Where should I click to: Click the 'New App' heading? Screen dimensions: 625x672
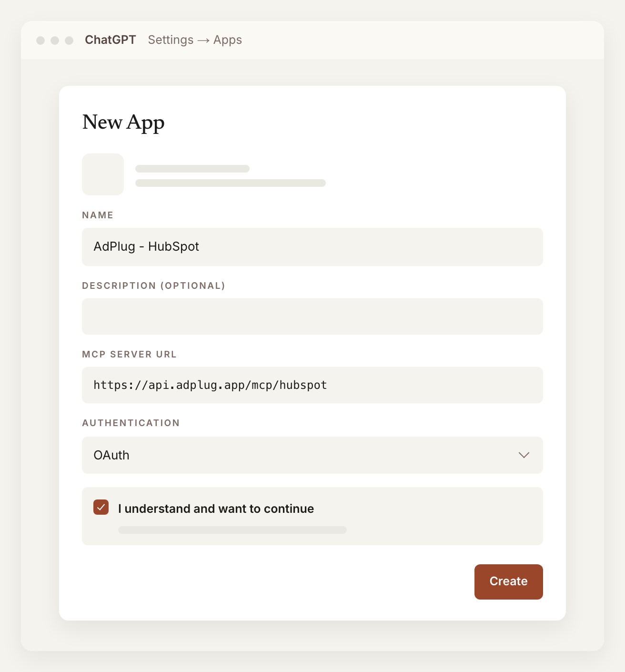tap(123, 122)
